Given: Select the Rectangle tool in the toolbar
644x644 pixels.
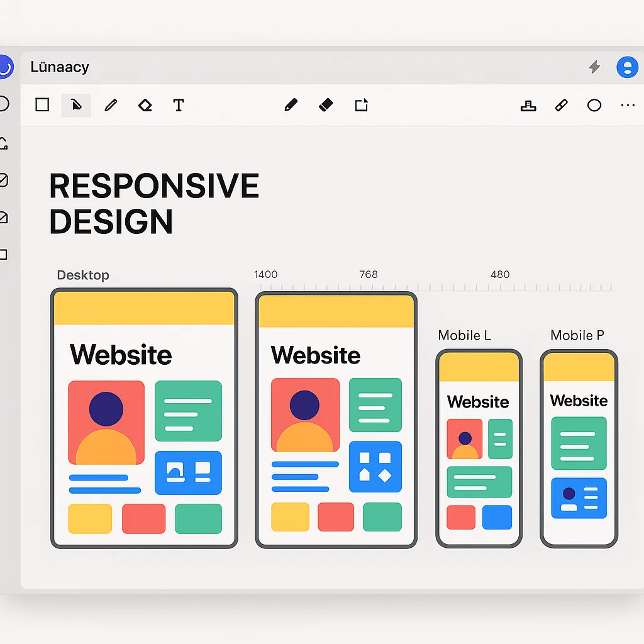Looking at the screenshot, I should point(42,105).
